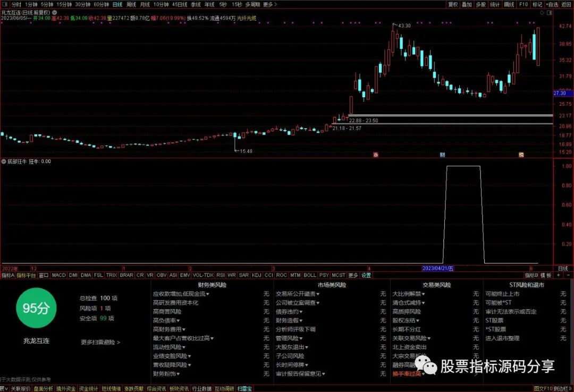Click the 多股 multi-stock button
This screenshot has width=574, height=392.
[x=480, y=4]
